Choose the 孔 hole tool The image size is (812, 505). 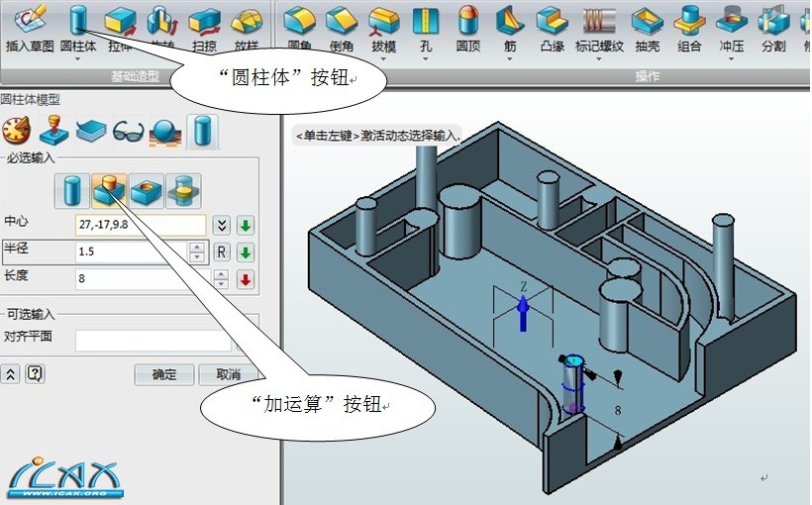(426, 29)
